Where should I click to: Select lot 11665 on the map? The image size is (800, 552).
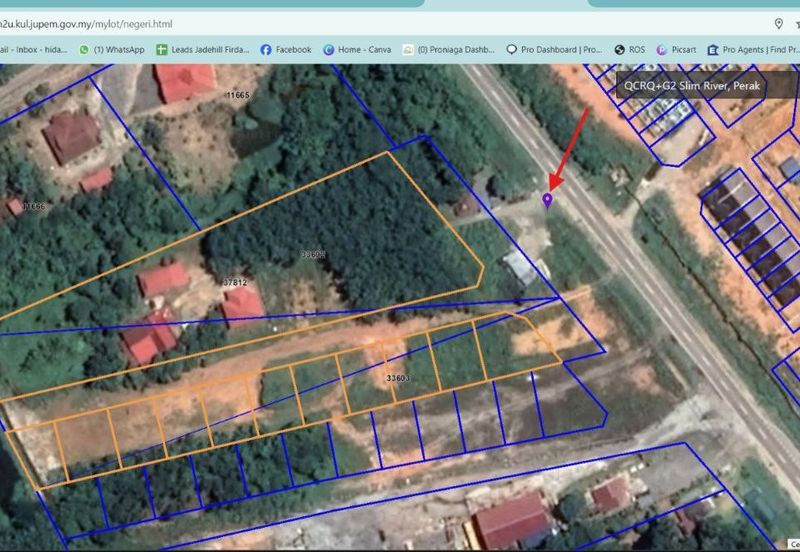click(237, 95)
